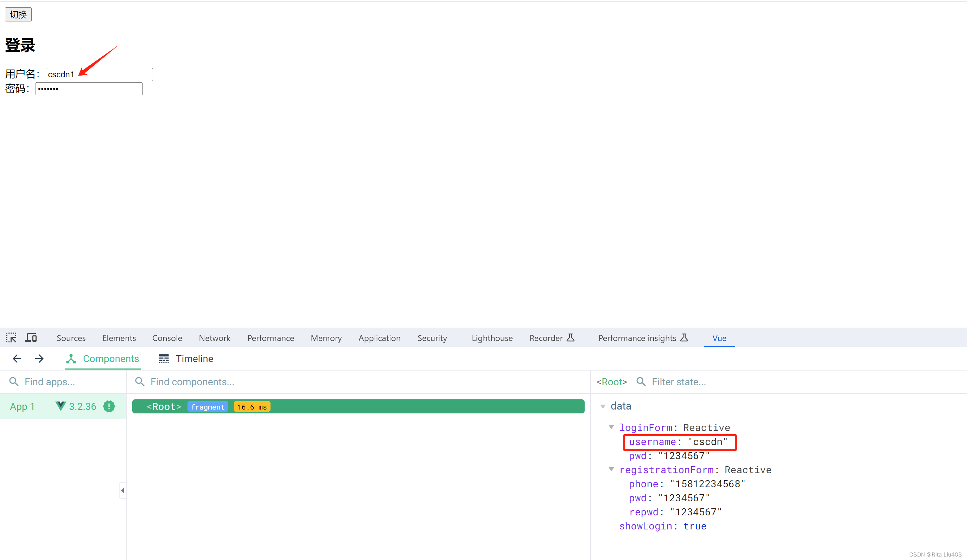Image resolution: width=967 pixels, height=560 pixels.
Task: Collapse the registrationForm tree node
Action: click(611, 470)
